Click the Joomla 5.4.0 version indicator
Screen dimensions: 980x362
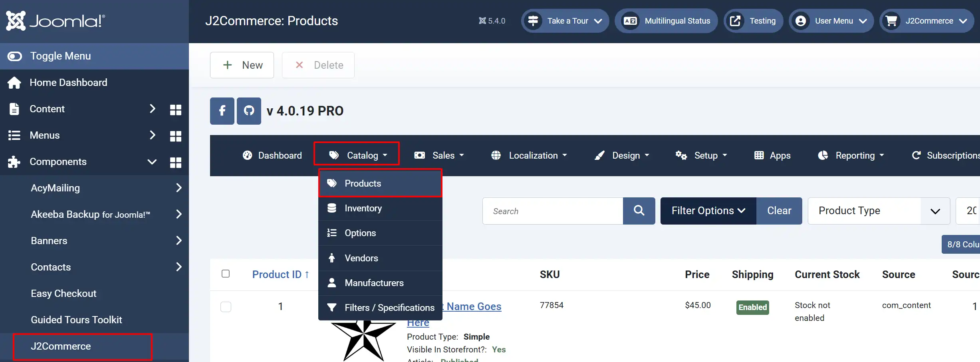click(492, 21)
